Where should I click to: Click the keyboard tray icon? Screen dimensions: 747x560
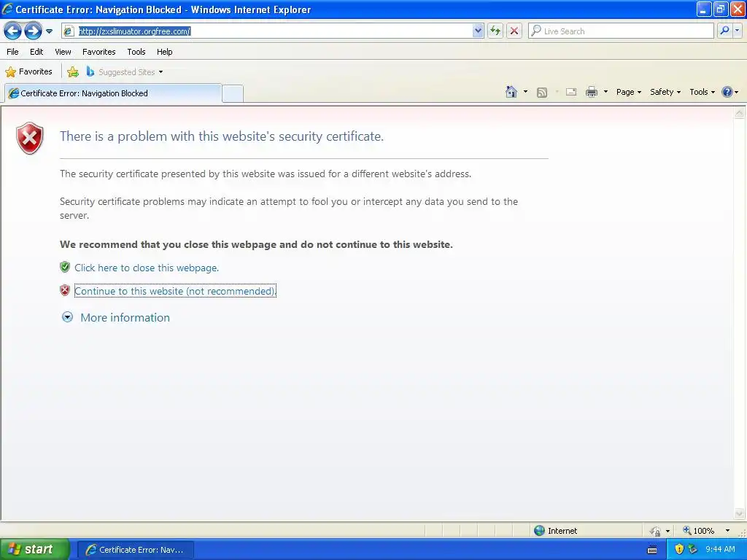coord(652,550)
